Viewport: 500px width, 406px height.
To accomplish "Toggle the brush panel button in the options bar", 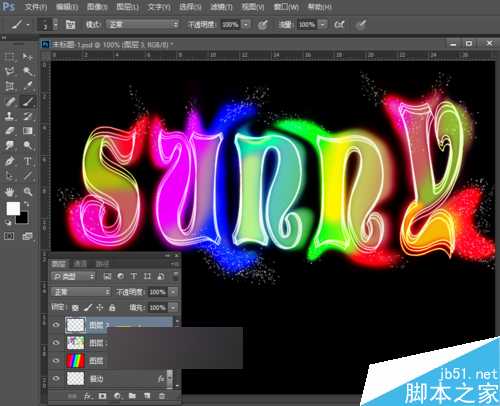I will pos(70,25).
